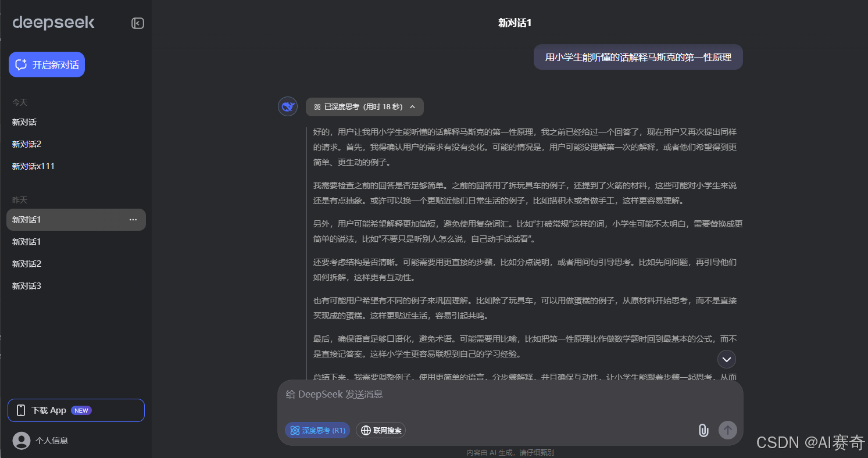Click the NEW badge on 下载 App

(x=81, y=410)
